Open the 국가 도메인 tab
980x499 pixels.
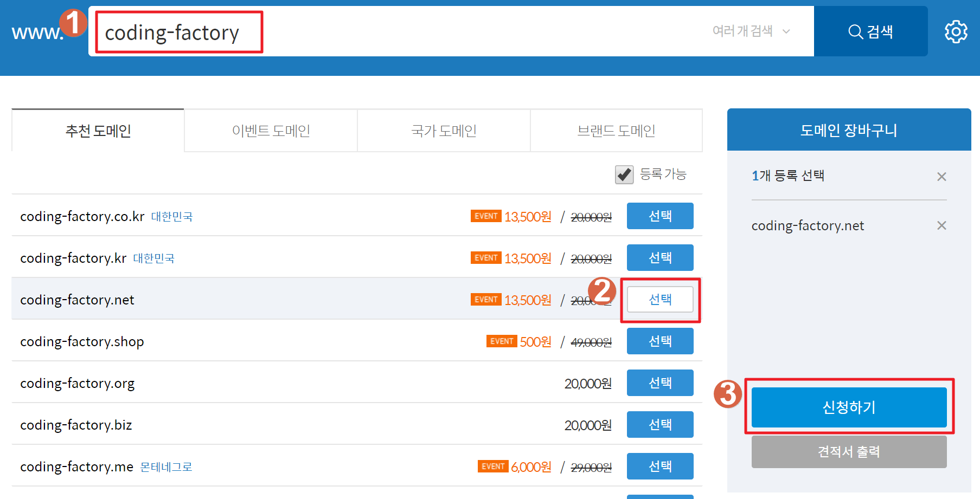pyautogui.click(x=443, y=130)
